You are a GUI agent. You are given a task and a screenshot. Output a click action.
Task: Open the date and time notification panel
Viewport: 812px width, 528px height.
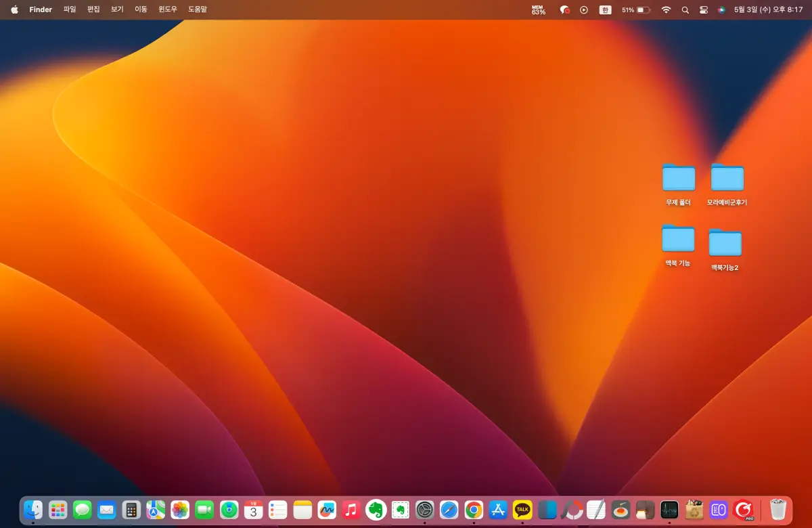[x=768, y=9]
